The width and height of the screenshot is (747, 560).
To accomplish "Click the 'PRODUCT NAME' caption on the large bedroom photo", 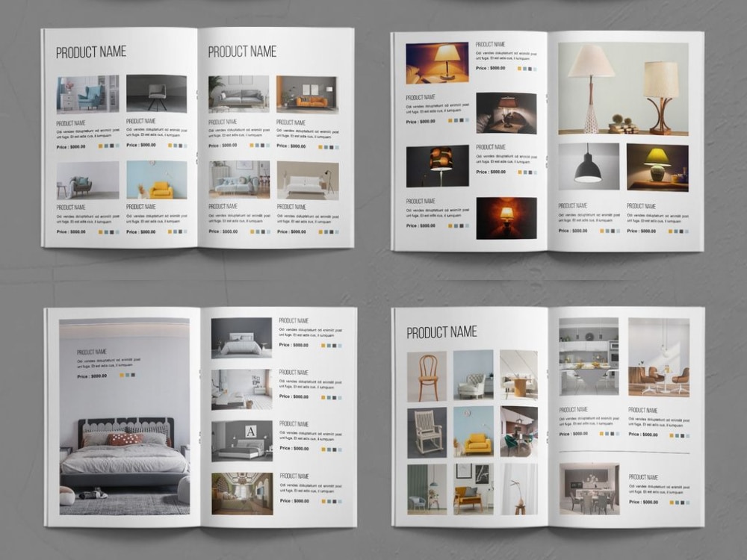I will click(x=92, y=352).
